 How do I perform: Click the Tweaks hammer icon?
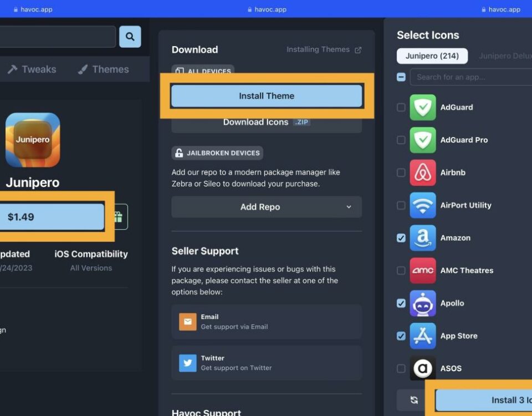pyautogui.click(x=13, y=69)
